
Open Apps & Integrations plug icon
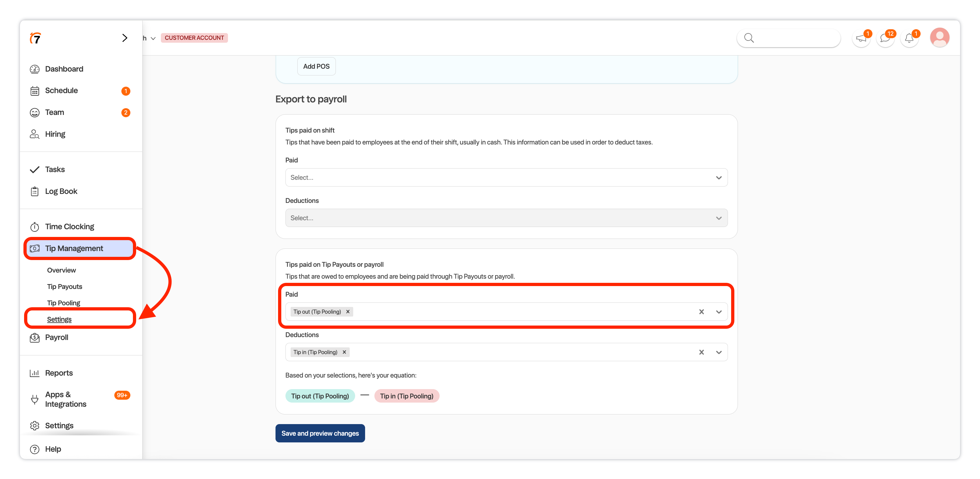(35, 399)
